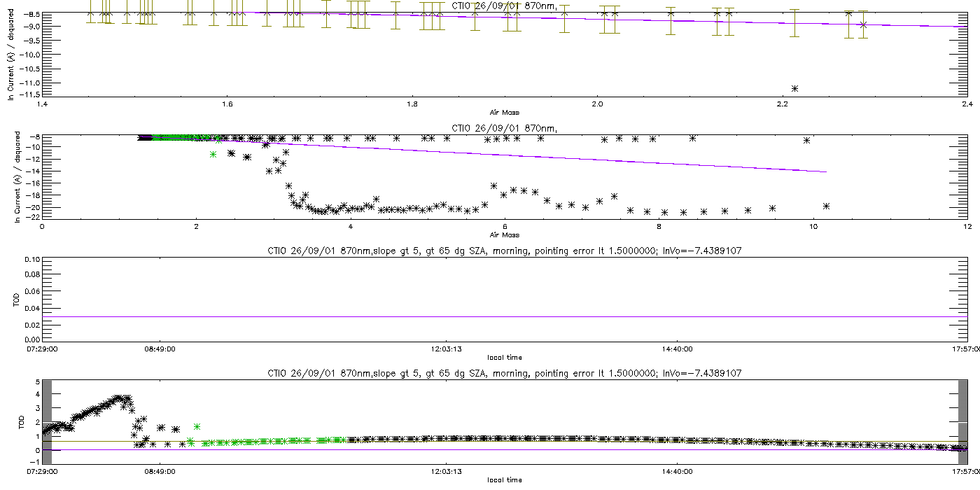Click the top plot's "Air Mass" x-axis label
The width and height of the screenshot is (980, 490).
(504, 113)
